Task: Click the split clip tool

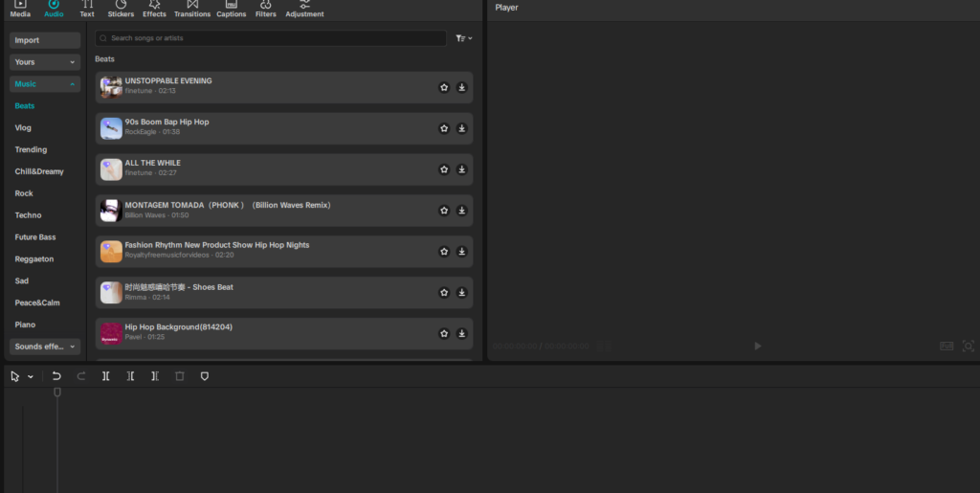Action: tap(106, 376)
